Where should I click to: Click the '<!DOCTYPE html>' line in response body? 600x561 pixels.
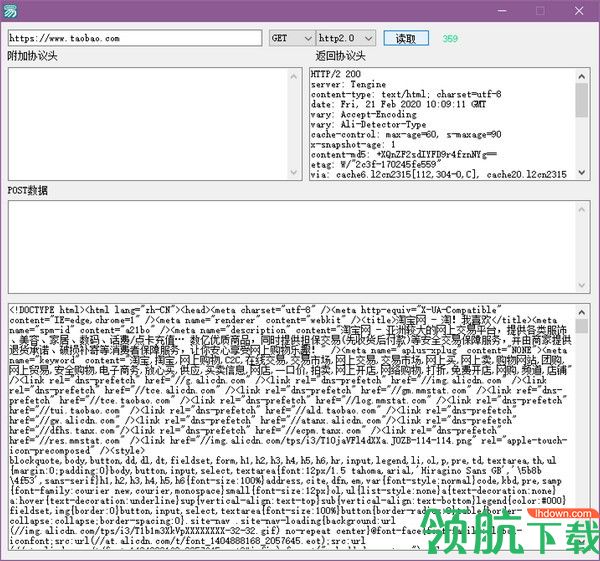click(256, 310)
